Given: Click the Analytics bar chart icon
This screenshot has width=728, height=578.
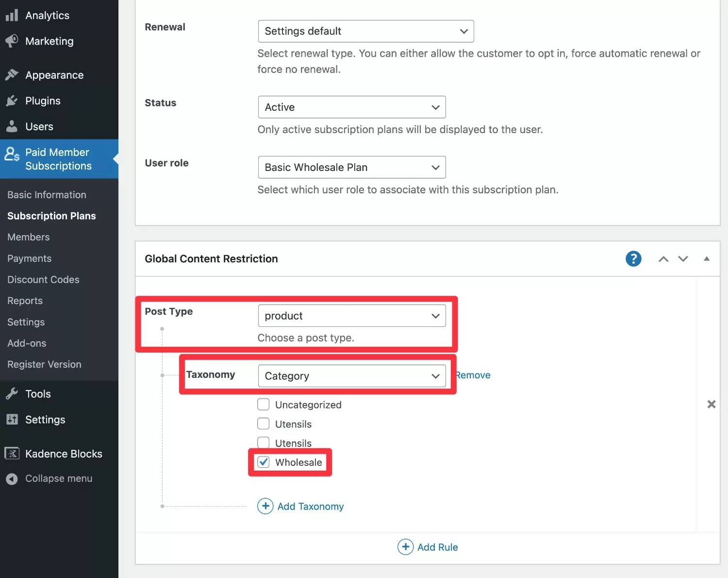Looking at the screenshot, I should (12, 16).
